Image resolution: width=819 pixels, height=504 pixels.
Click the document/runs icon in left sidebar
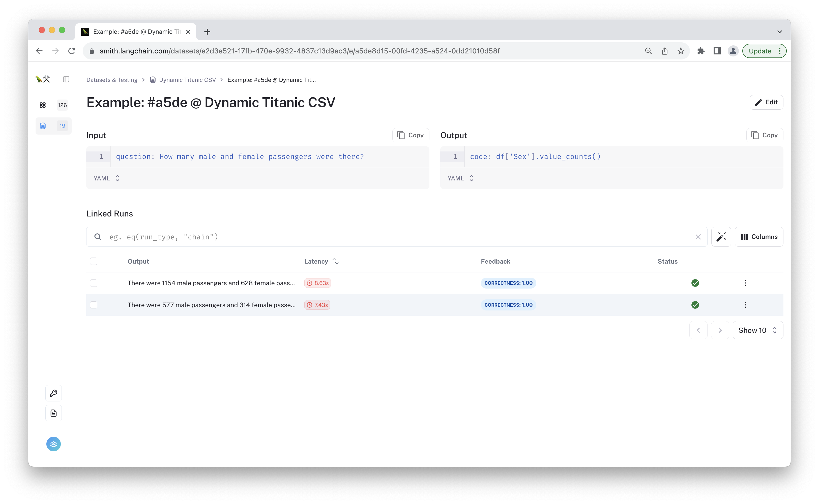point(53,413)
